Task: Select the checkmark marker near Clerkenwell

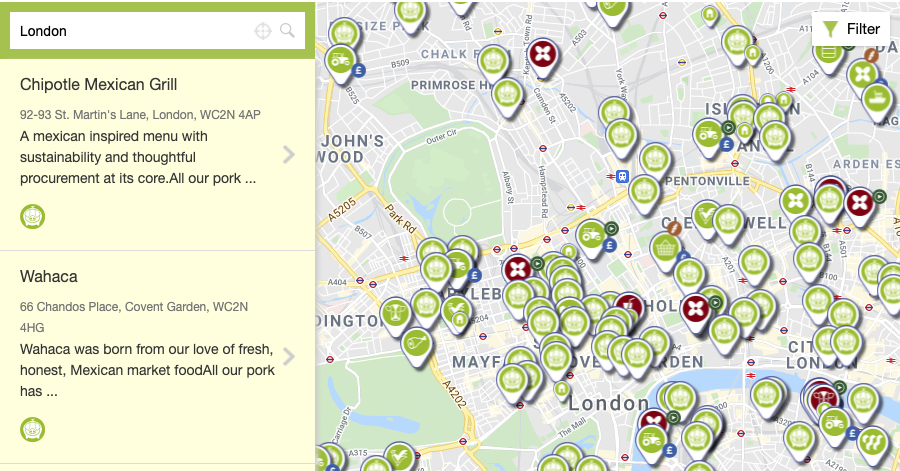Action: click(707, 216)
